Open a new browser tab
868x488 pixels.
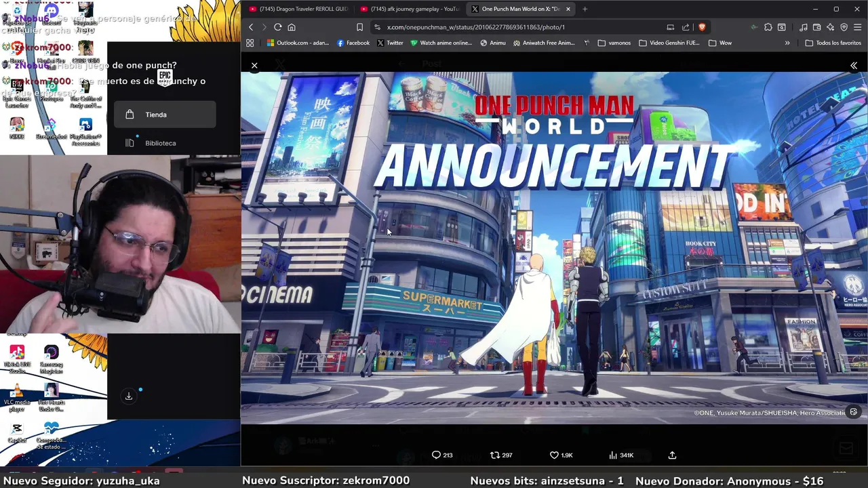click(x=585, y=9)
